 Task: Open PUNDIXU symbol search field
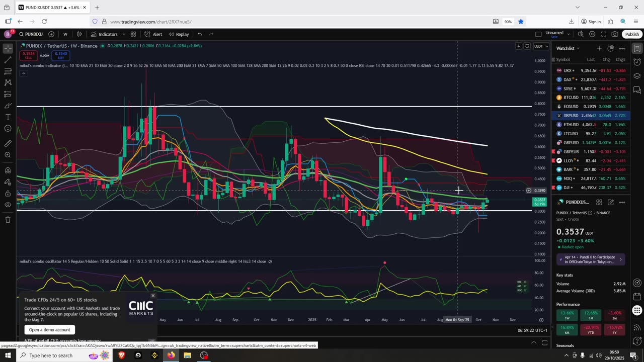31,34
